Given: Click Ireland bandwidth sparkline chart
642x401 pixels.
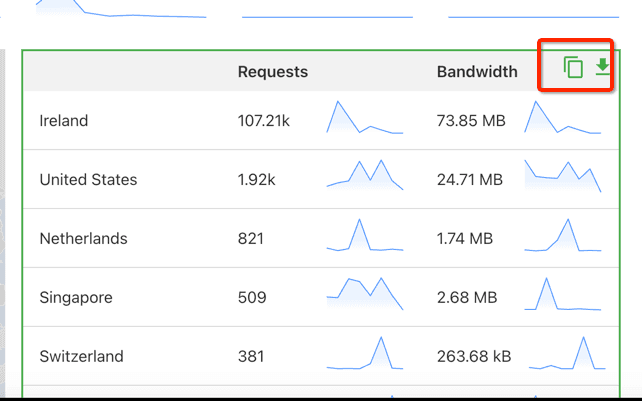Looking at the screenshot, I should click(563, 118).
